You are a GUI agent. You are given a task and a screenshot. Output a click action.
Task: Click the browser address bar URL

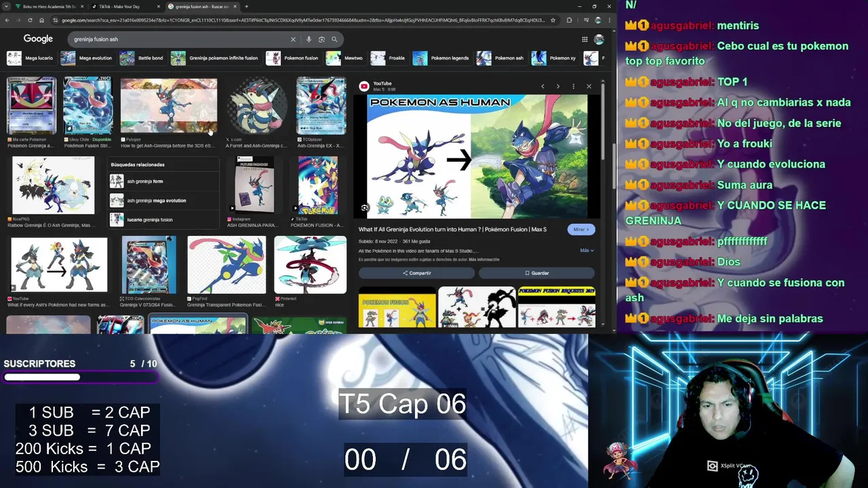pos(303,20)
